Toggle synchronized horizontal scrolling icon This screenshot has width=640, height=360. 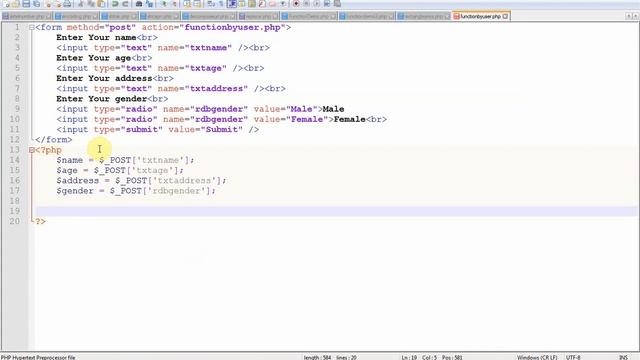(x=197, y=4)
